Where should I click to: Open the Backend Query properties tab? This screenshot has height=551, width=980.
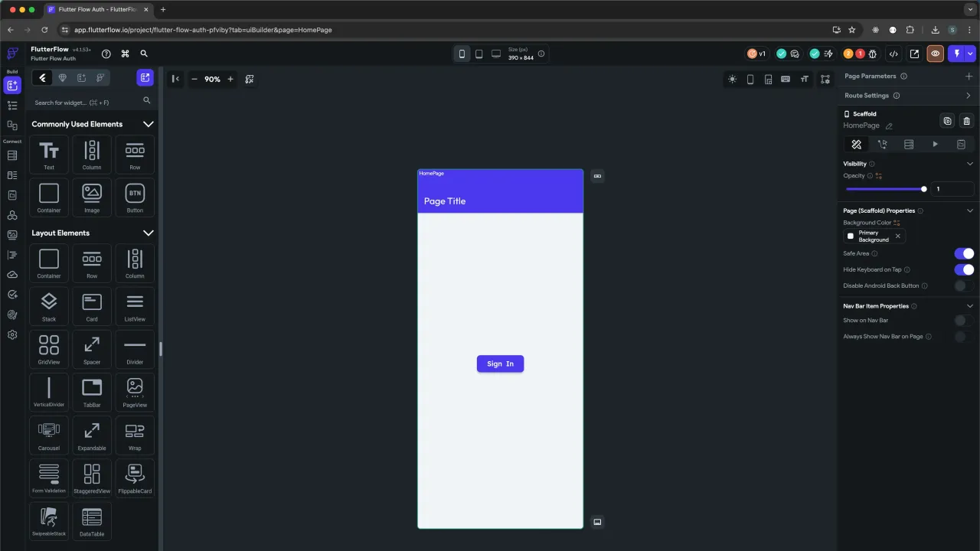(909, 144)
